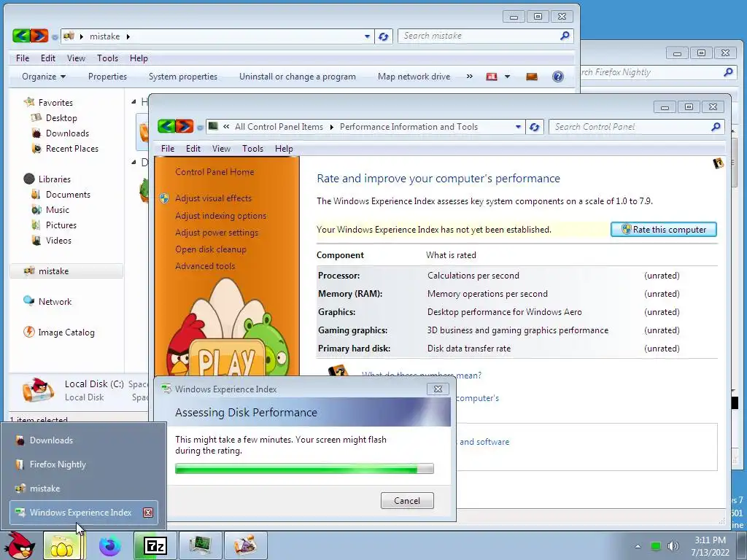Open the eggs explorer icon on the taskbar
Viewport: 747px width, 560px height.
click(62, 545)
